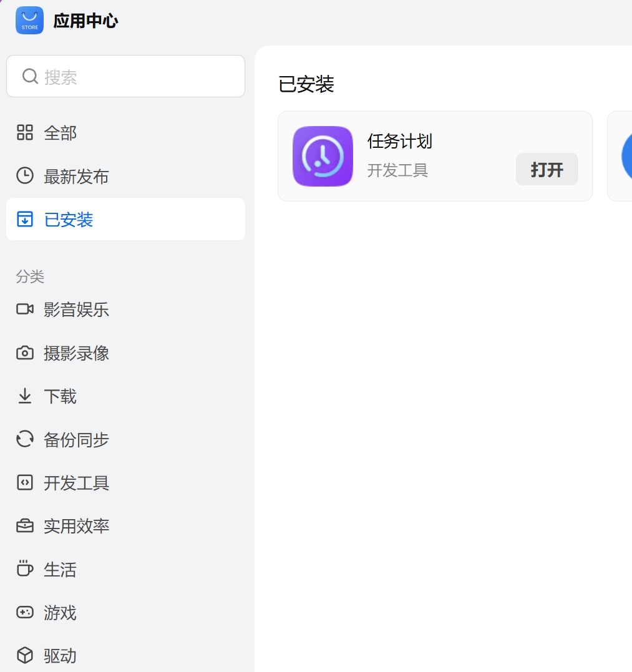Click the 已安装 download icon
Screen dimensions: 632x672
pyautogui.click(x=24, y=219)
